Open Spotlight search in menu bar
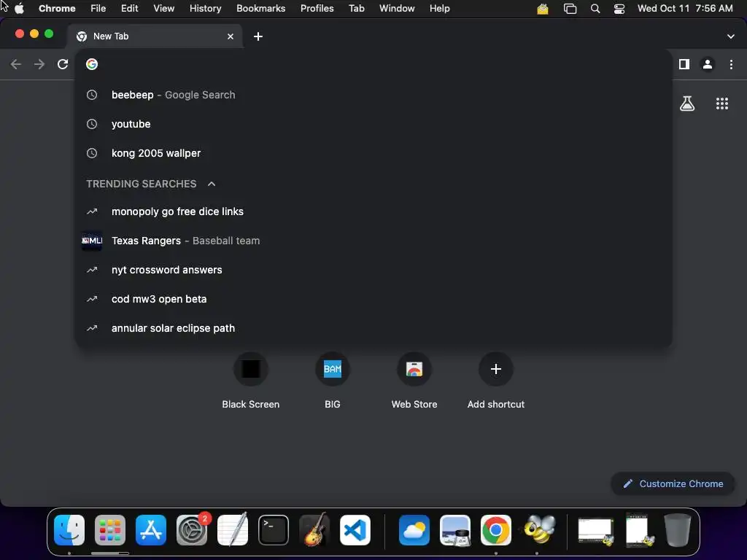 pyautogui.click(x=595, y=9)
